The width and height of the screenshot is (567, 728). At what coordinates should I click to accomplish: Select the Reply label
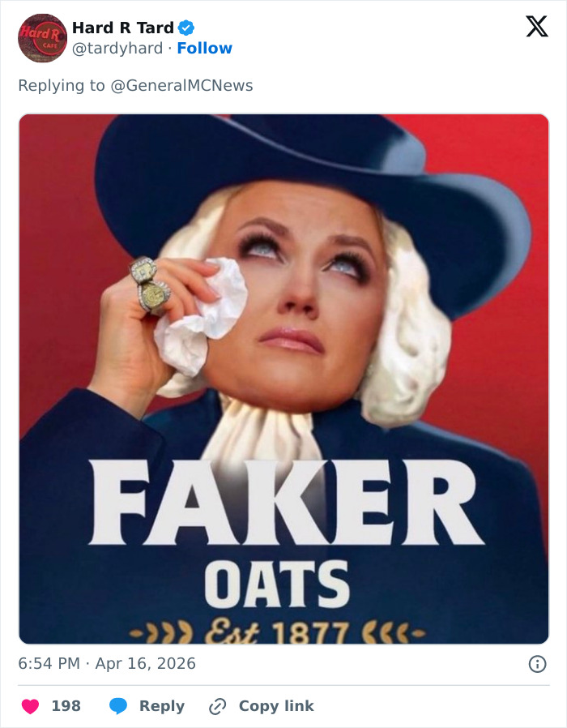pos(160,705)
